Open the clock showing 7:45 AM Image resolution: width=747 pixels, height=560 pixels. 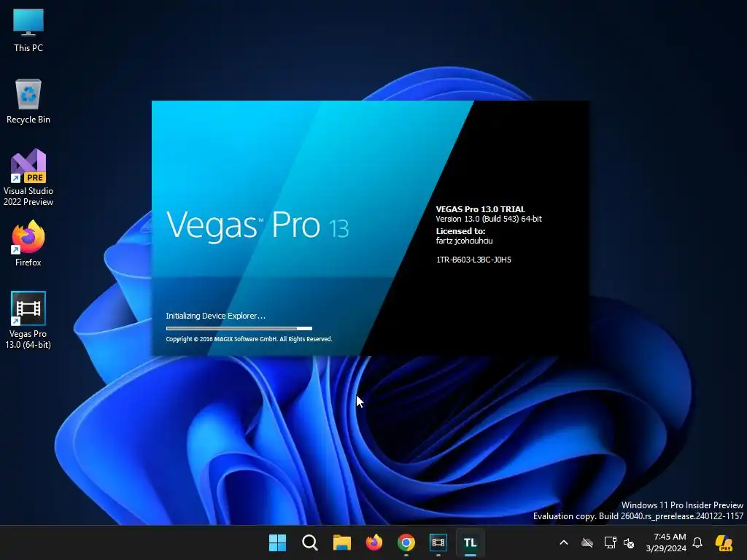click(x=666, y=542)
